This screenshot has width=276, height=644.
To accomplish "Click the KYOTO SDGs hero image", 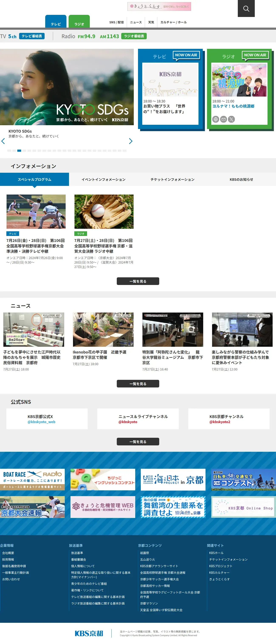I will (x=67, y=87).
